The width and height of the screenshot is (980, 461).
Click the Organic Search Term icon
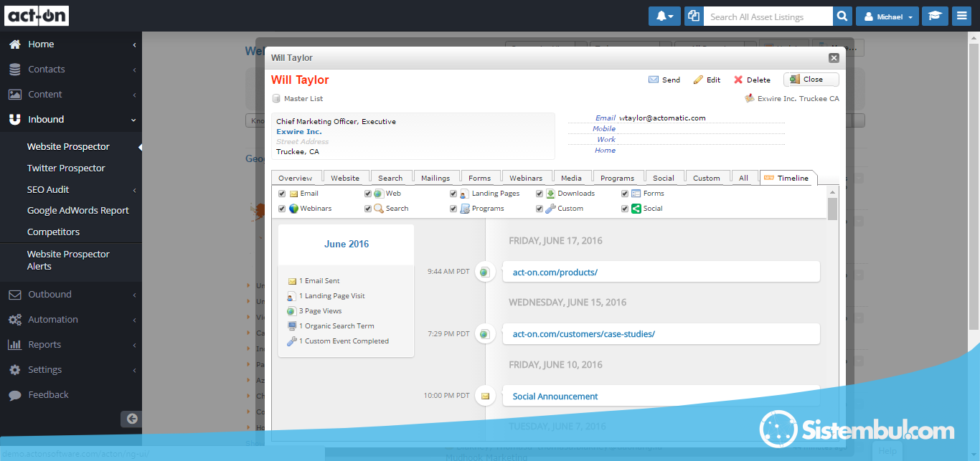coord(291,326)
